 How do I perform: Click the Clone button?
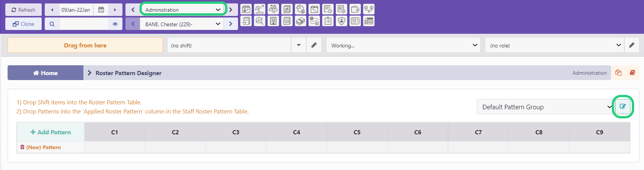tap(24, 24)
